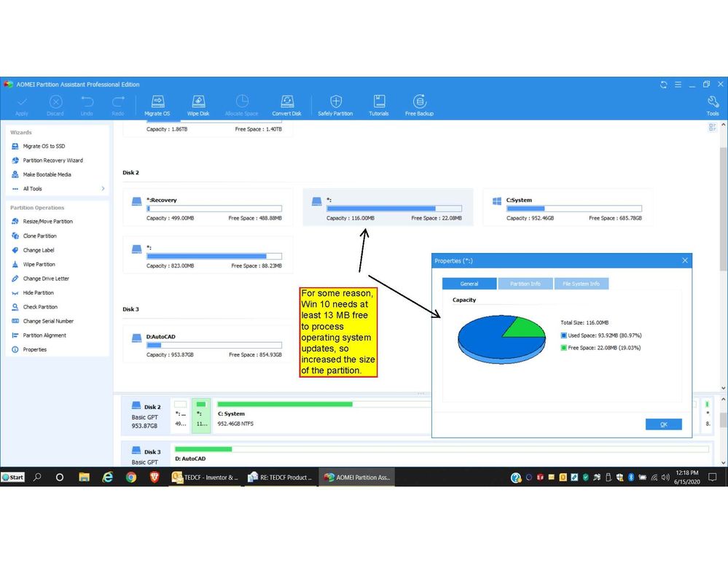Select Partition Alignment operation
This screenshot has width=728, height=563.
click(x=44, y=335)
